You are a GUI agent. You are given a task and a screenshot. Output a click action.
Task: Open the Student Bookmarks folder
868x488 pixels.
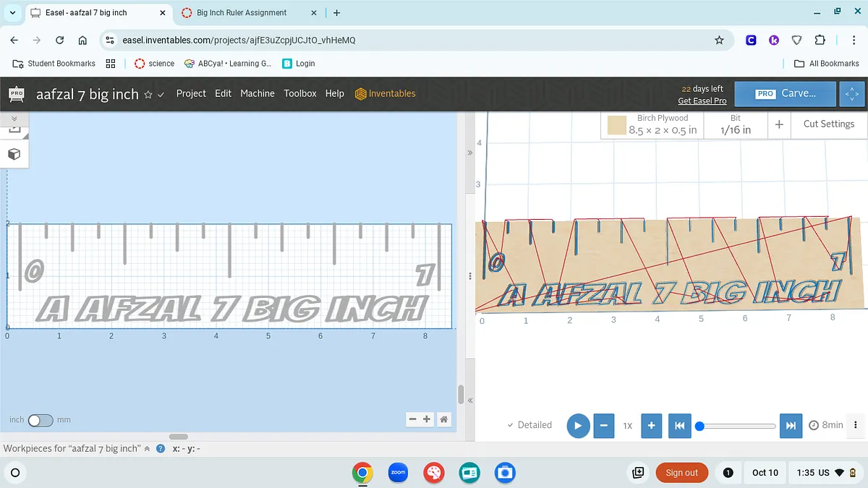tap(54, 64)
